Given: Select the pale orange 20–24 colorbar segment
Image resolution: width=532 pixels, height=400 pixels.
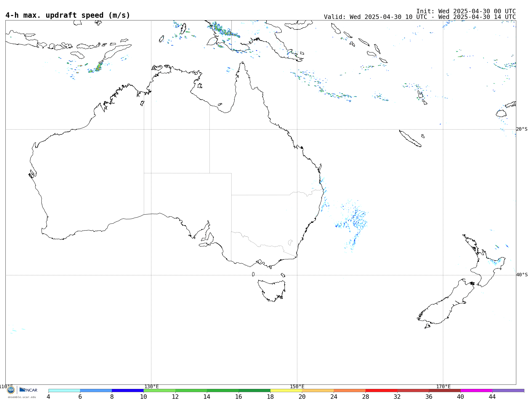Looking at the screenshot, I should tap(318, 391).
